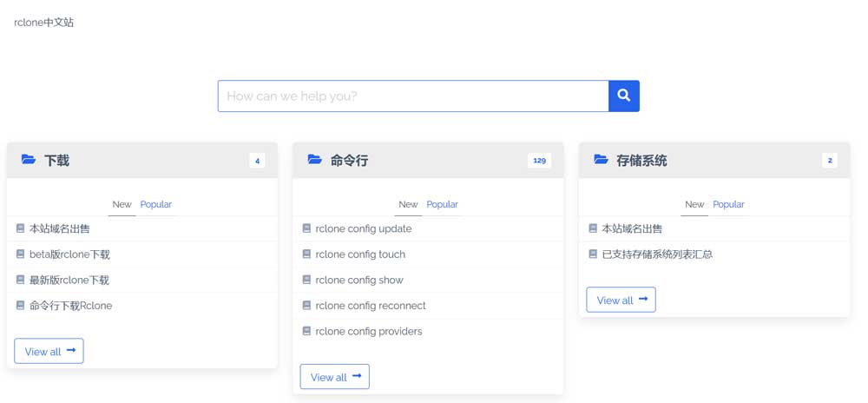Image resolution: width=868 pixels, height=403 pixels.
Task: Open the rclone中文站 home link
Action: 44,23
